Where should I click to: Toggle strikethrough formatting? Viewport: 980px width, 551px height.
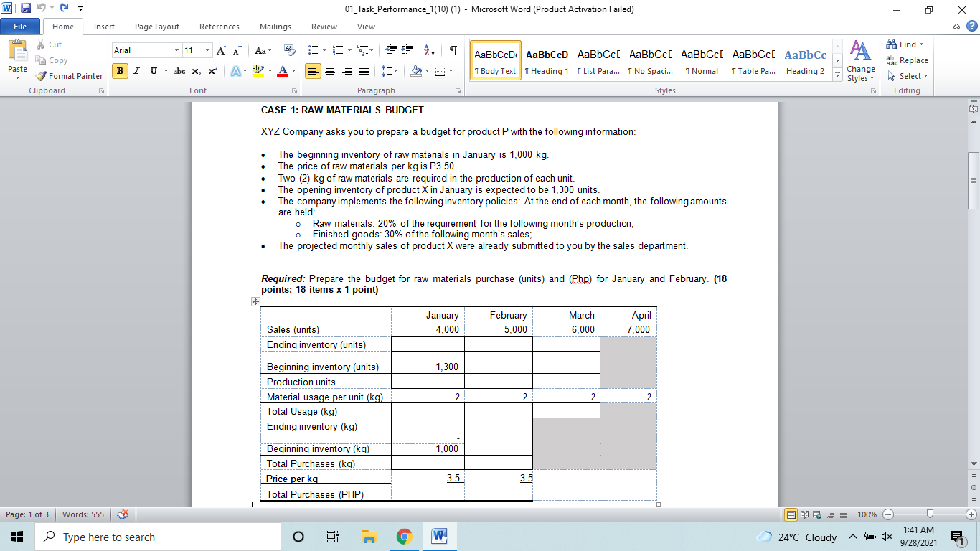[x=179, y=71]
